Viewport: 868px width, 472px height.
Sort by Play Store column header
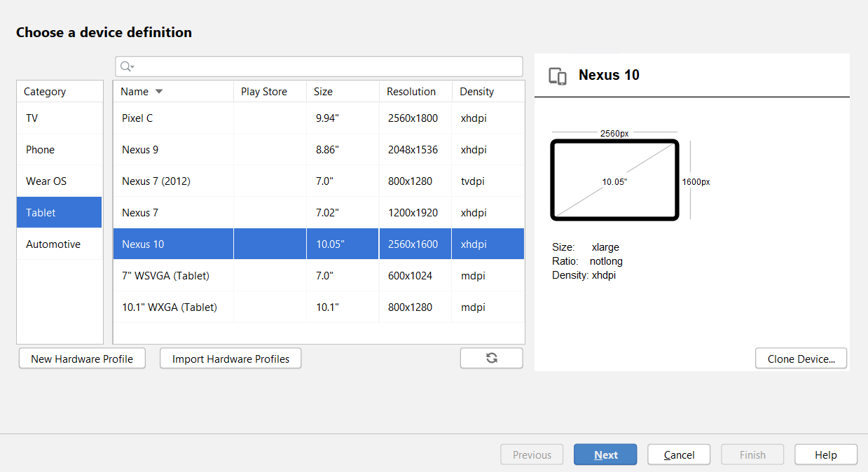click(270, 92)
